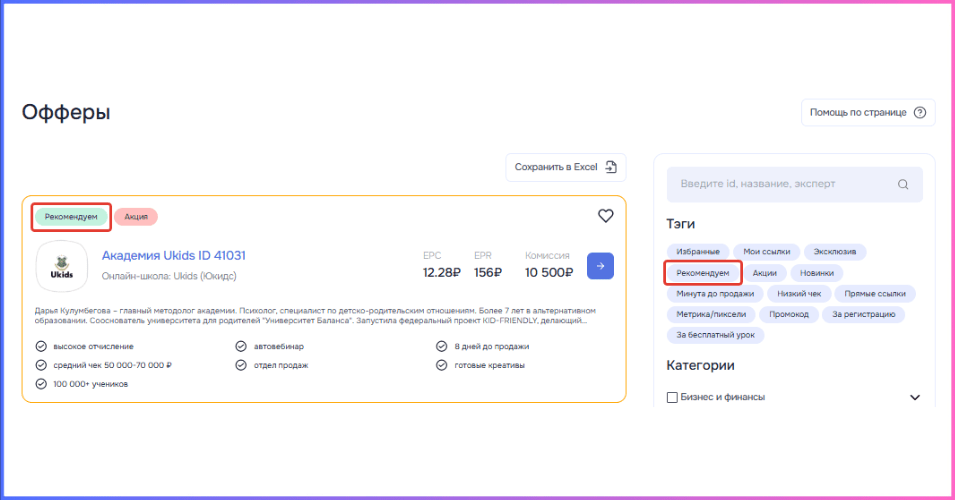Filter by Эксклюзив tag

[834, 252]
